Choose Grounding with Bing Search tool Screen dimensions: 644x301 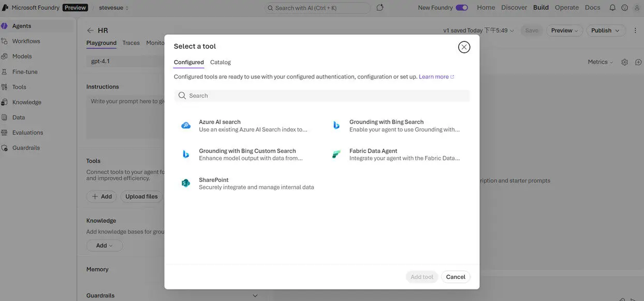pos(396,126)
